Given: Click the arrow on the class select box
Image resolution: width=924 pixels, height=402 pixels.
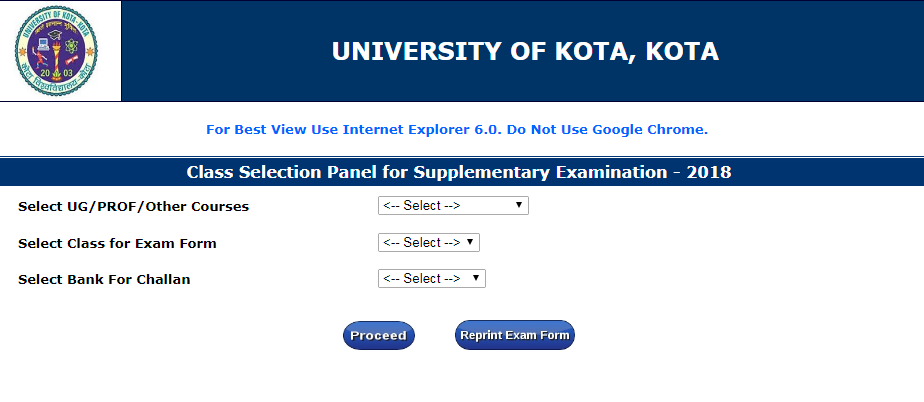Looking at the screenshot, I should click(471, 243).
